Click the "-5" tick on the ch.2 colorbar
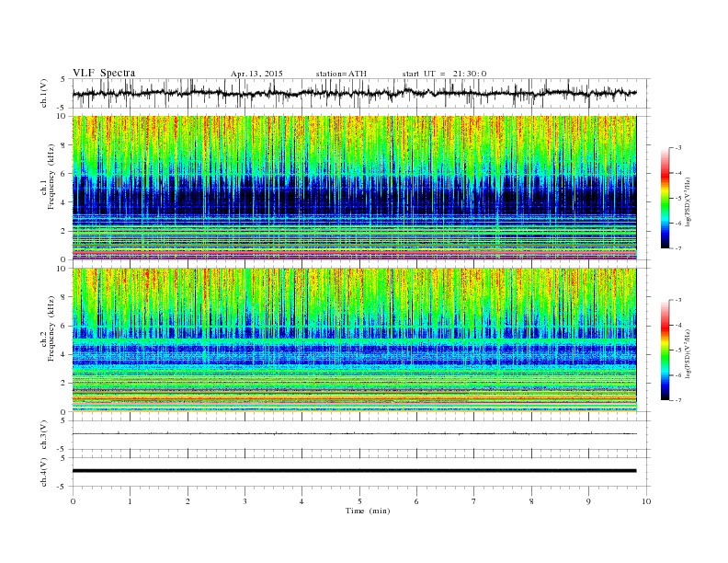 pyautogui.click(x=677, y=350)
